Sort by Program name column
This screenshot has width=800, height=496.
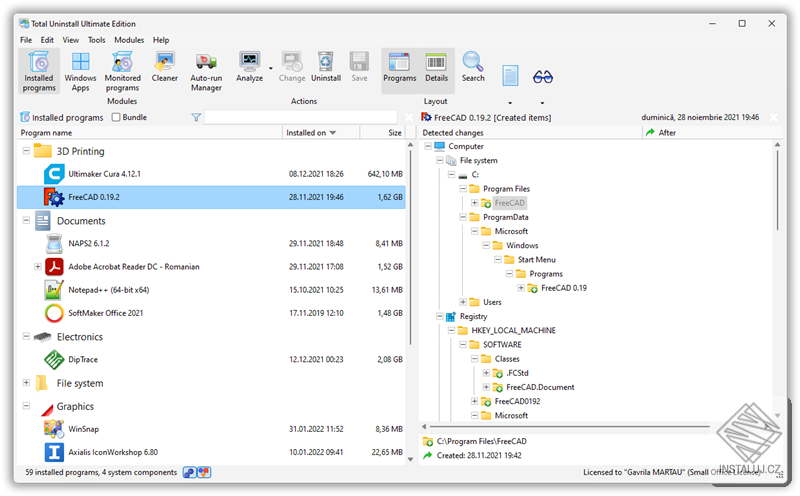(x=150, y=133)
